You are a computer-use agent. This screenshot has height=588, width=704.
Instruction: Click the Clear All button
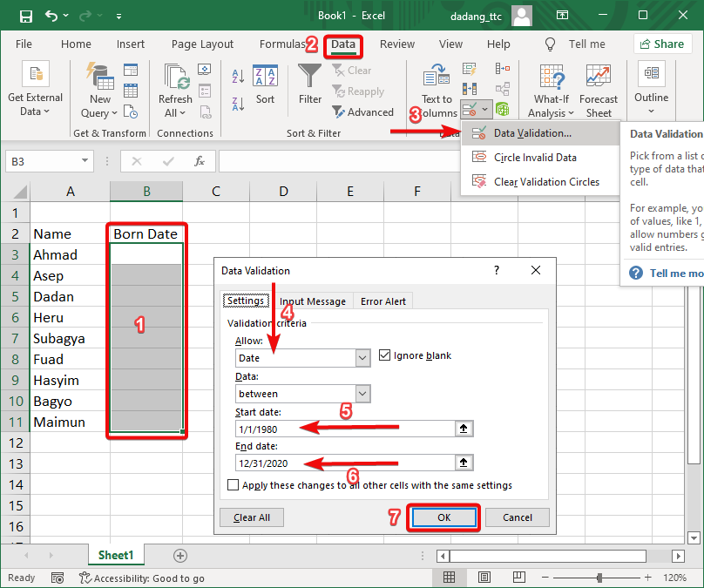[251, 517]
